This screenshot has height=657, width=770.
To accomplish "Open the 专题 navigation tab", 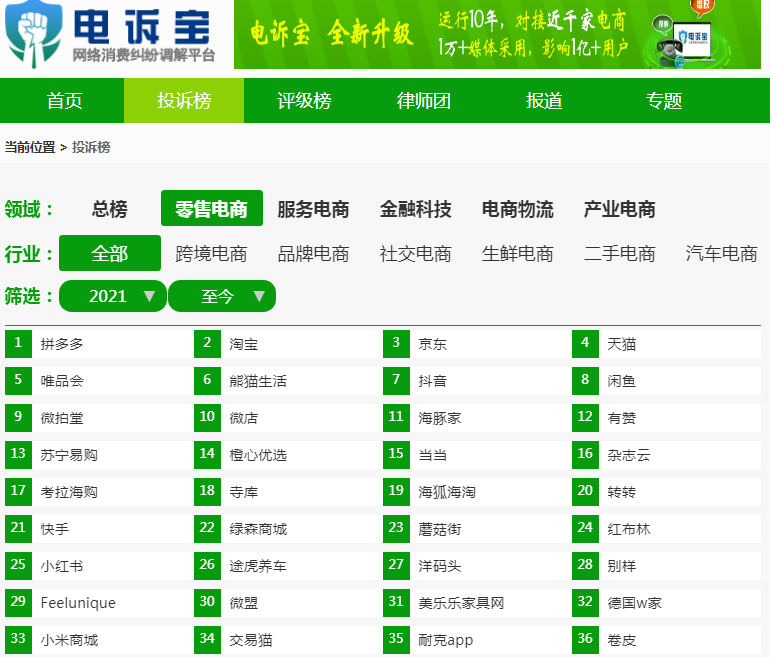I will [663, 101].
